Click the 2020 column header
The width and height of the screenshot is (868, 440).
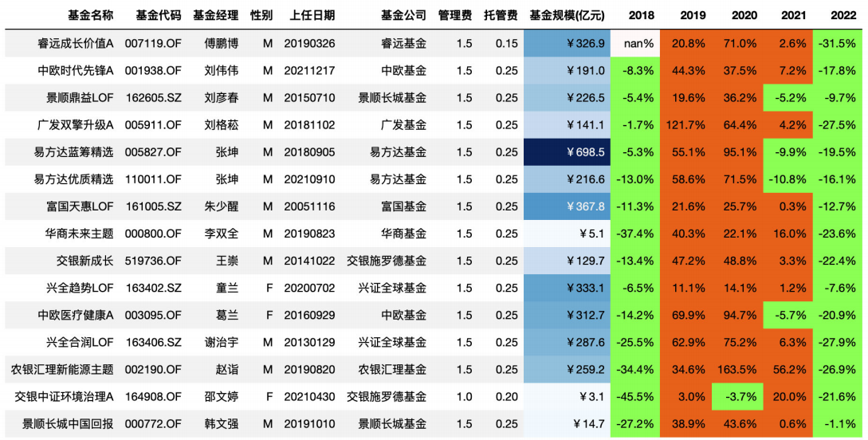[744, 15]
